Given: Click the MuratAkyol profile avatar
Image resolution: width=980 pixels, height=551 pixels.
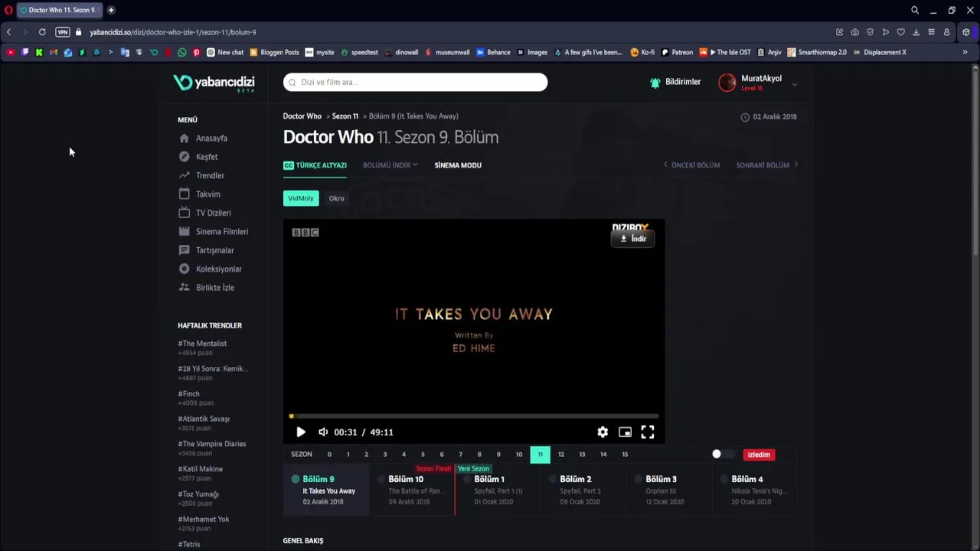Looking at the screenshot, I should click(727, 83).
